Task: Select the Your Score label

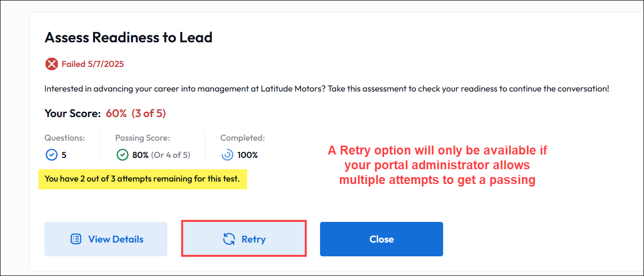Action: [72, 114]
